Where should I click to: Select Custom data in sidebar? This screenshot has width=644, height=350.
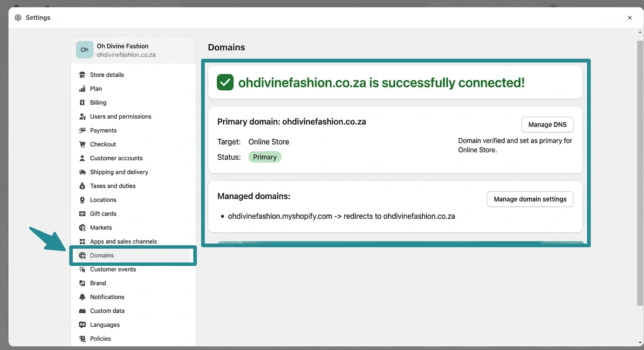pyautogui.click(x=133, y=311)
